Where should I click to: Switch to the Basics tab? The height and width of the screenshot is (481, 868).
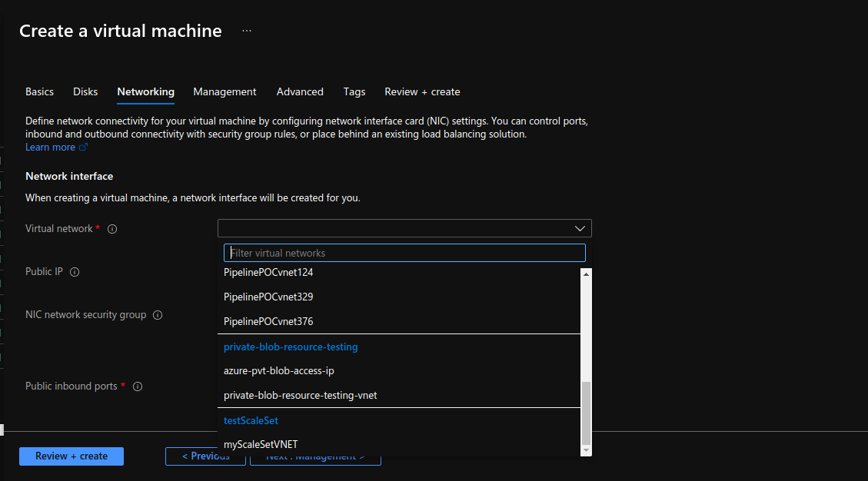[x=39, y=92]
